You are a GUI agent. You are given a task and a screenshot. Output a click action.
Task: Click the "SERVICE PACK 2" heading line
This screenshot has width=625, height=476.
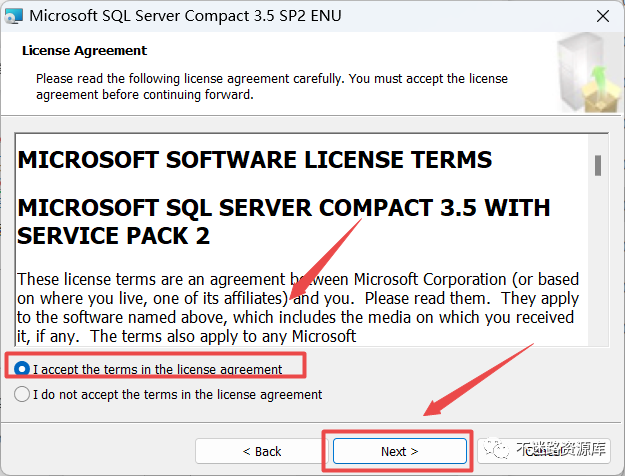[x=113, y=236]
